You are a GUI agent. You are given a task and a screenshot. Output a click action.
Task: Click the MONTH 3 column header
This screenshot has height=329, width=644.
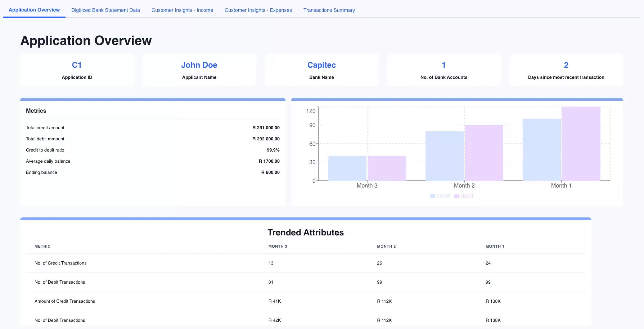point(278,247)
